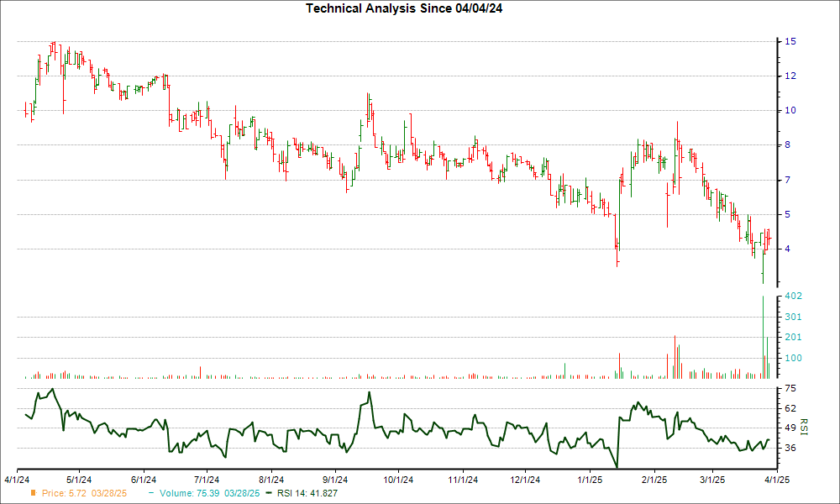Screen dimensions: 840x504
Task: Click the chart title "Technical Analysis Since 04/04/24"
Action: click(x=406, y=9)
